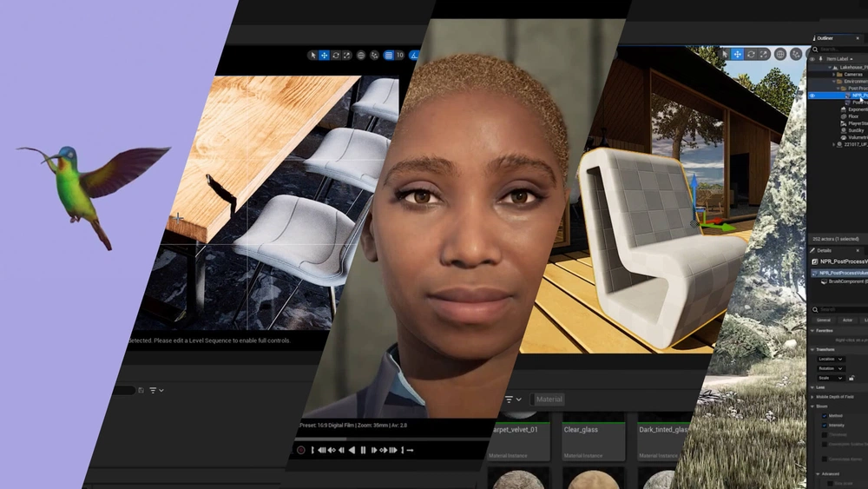
Task: Toggle the Bloom Intensity checkbox
Action: [825, 426]
